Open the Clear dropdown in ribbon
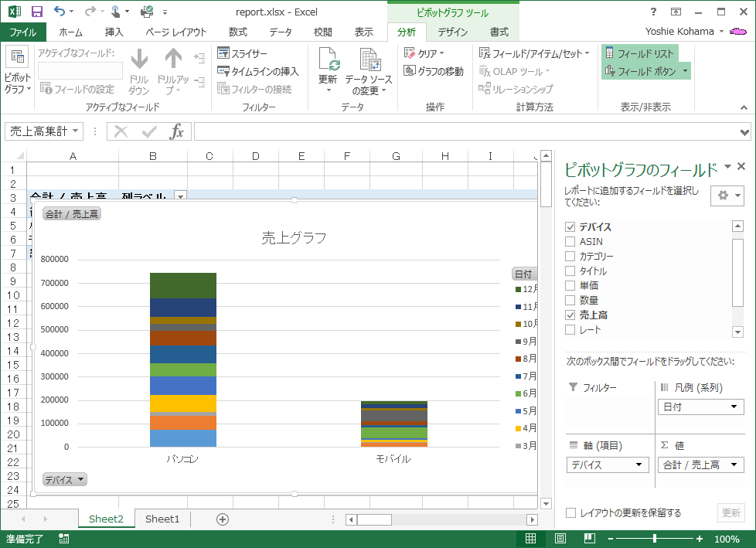Image resolution: width=756 pixels, height=548 pixels. click(x=425, y=53)
